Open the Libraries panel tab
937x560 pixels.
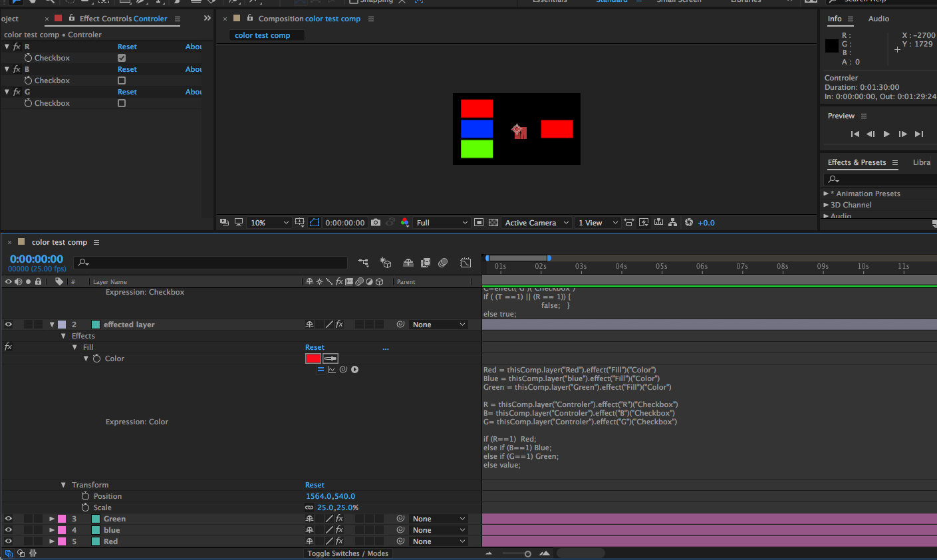point(922,162)
